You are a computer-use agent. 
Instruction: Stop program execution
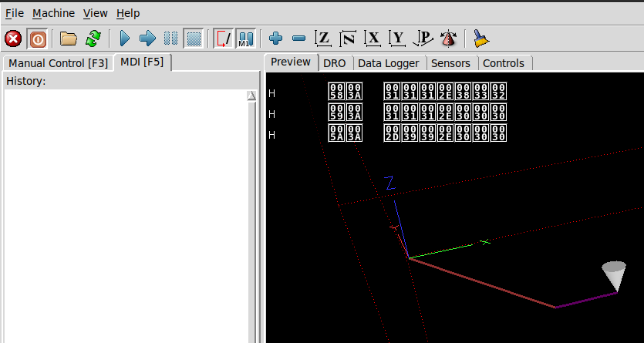194,39
